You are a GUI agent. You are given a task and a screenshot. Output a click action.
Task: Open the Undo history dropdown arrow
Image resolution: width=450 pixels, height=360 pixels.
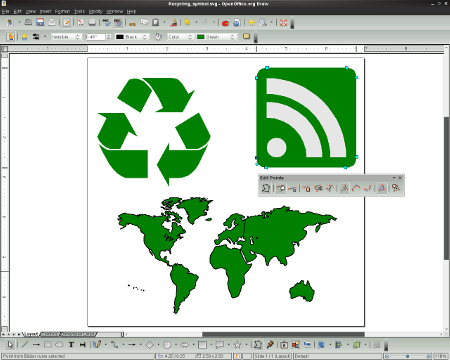tap(196, 22)
